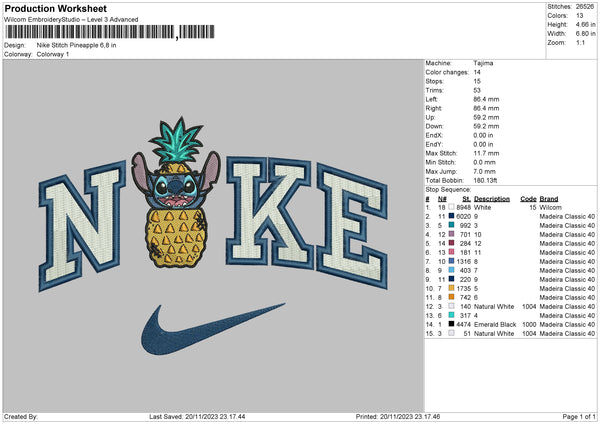The height and width of the screenshot is (424, 600).
Task: Select the maroon swatch beside stitch count 284
Action: tap(452, 243)
